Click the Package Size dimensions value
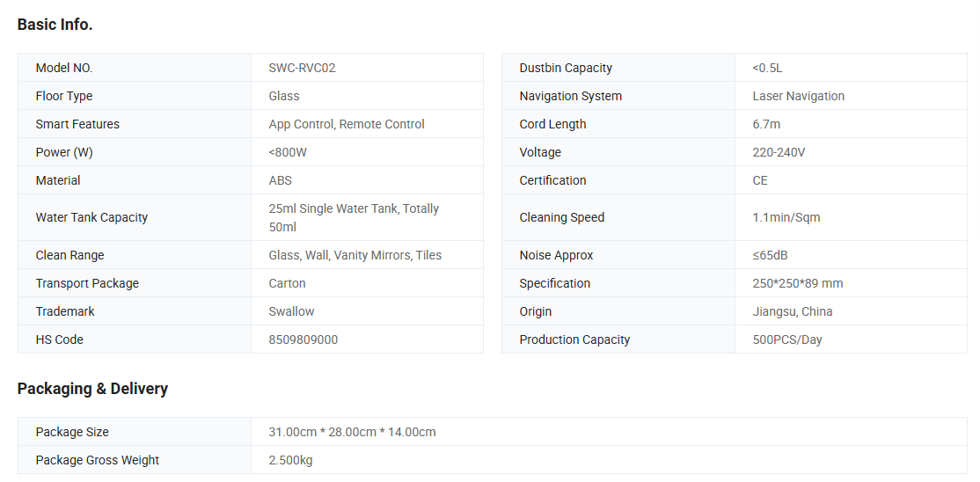980x482 pixels. click(352, 432)
